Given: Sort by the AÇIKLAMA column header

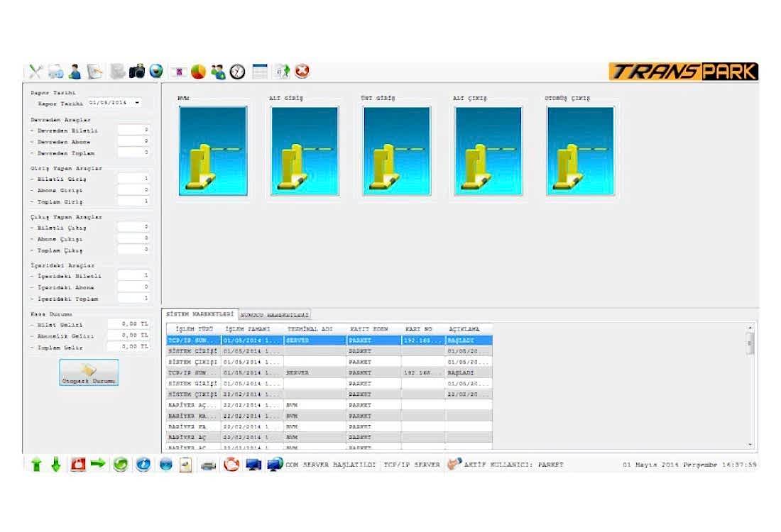Looking at the screenshot, I should pyautogui.click(x=469, y=329).
